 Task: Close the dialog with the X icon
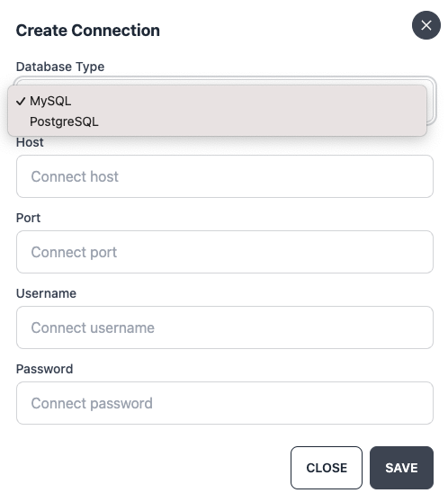(426, 25)
